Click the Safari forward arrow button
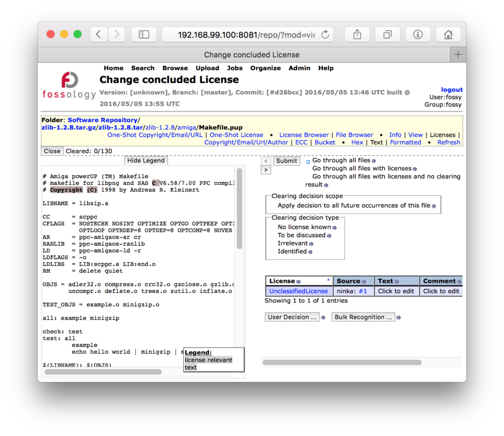504x436 pixels. 116,34
